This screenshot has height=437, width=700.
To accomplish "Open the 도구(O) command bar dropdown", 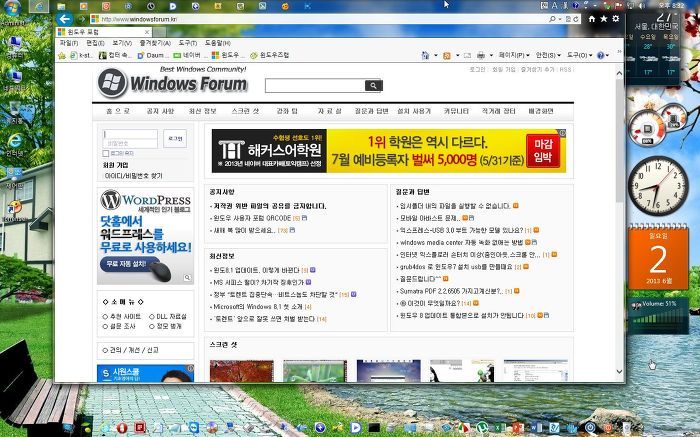I will point(579,55).
